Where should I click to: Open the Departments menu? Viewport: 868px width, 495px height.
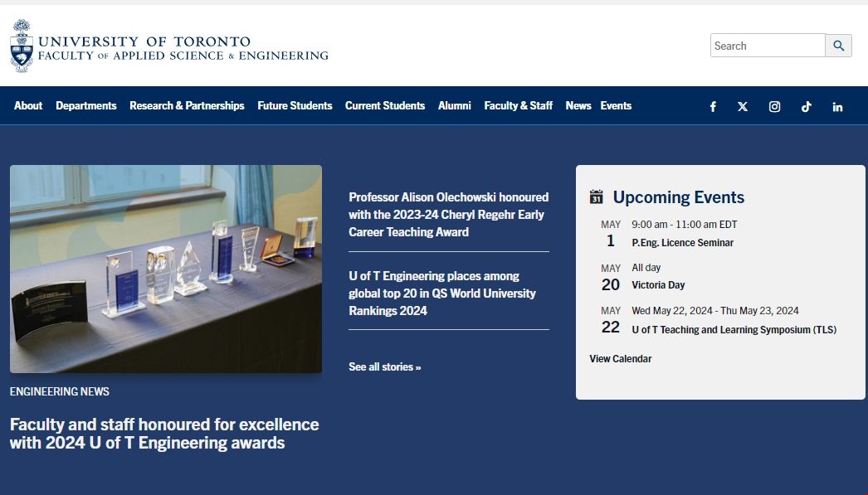coord(86,105)
